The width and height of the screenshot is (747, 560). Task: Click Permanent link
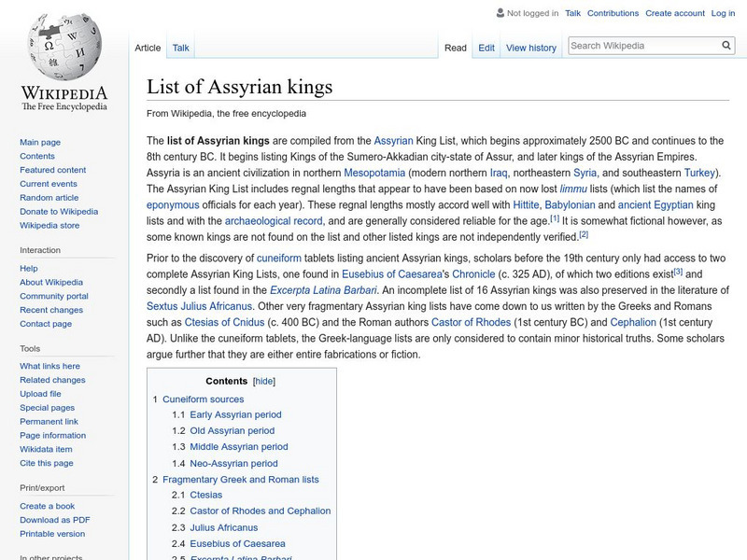click(x=49, y=421)
